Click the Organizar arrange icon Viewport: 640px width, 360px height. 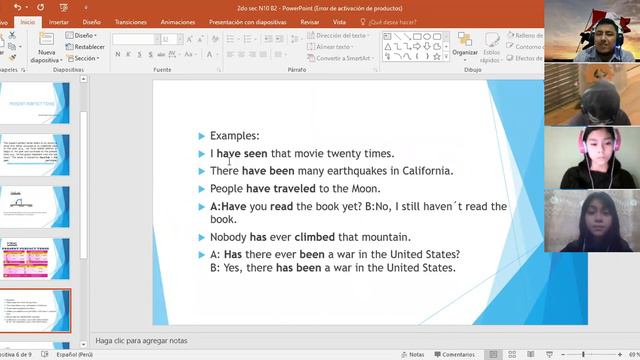[464, 40]
